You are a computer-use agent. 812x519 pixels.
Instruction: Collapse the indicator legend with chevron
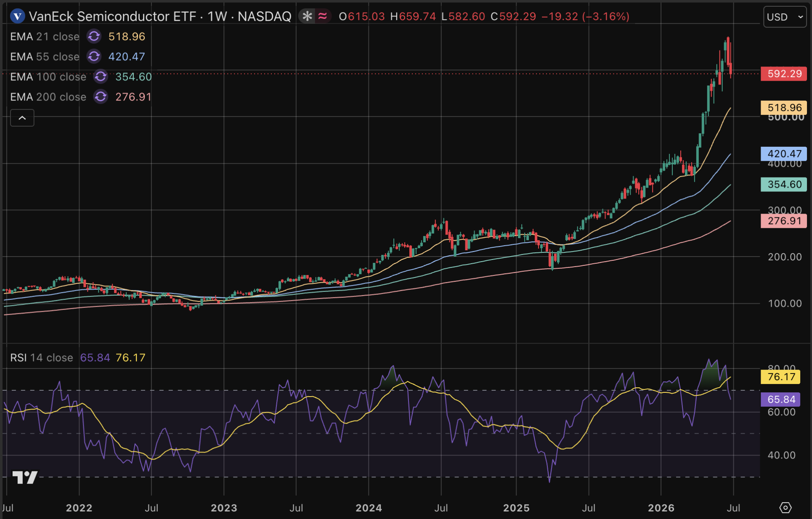[22, 118]
